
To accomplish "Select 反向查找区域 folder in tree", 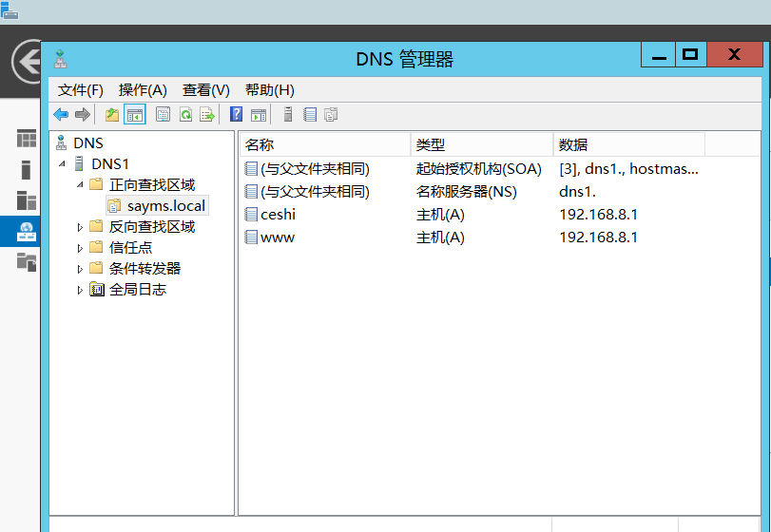I will (152, 227).
